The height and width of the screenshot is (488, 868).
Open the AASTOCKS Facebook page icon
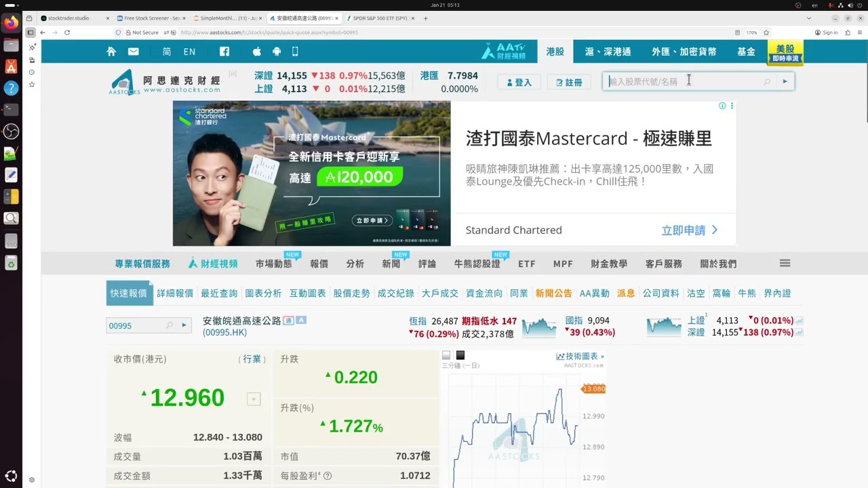point(224,52)
